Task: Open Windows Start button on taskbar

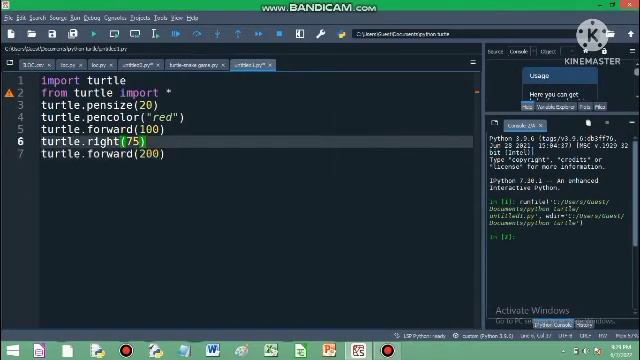Action: coord(13,351)
